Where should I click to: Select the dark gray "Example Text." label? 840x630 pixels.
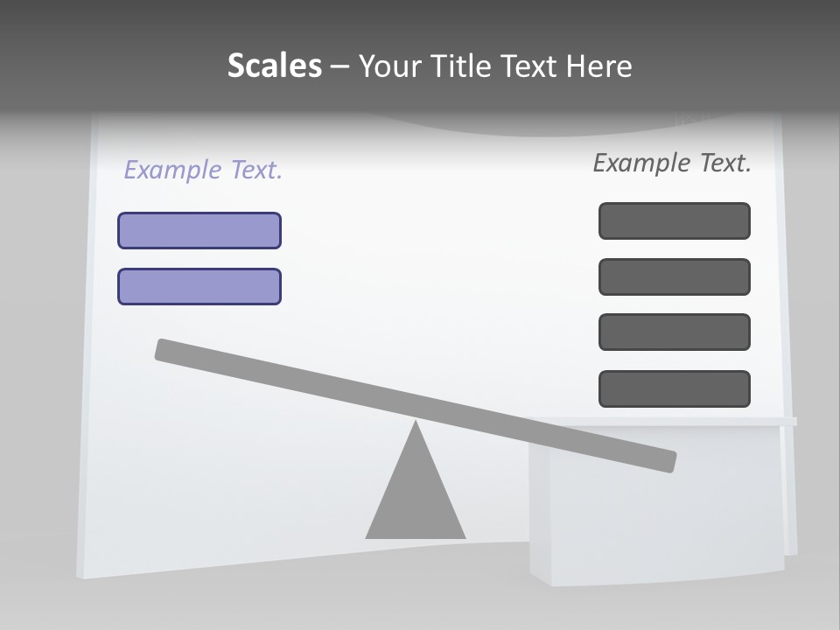(x=672, y=163)
